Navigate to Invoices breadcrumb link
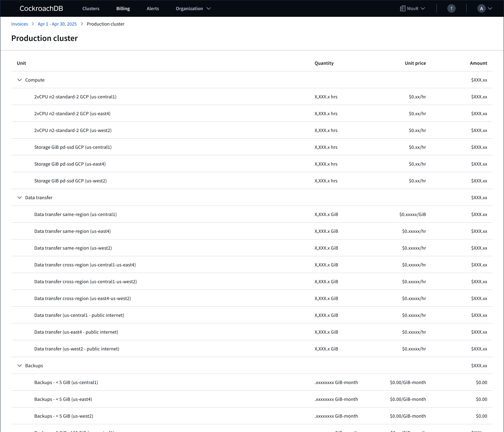Screen dimensions: 504x432 tap(20, 24)
